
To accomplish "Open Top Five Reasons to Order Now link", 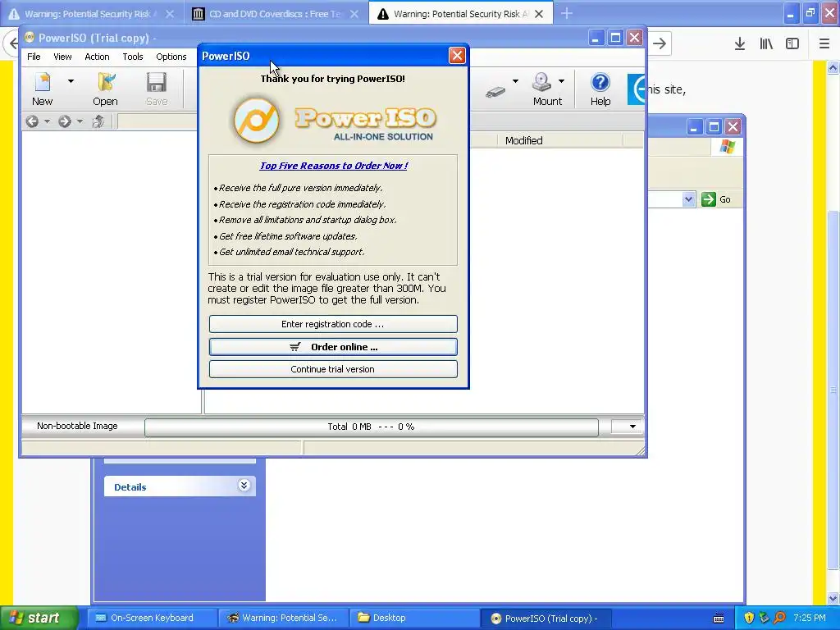I will pos(333,166).
